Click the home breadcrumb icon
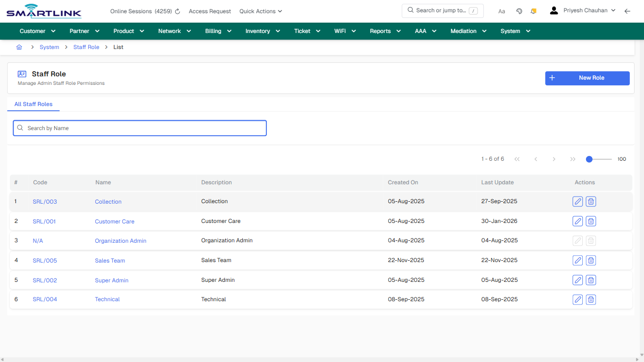The width and height of the screenshot is (644, 362). tap(19, 47)
